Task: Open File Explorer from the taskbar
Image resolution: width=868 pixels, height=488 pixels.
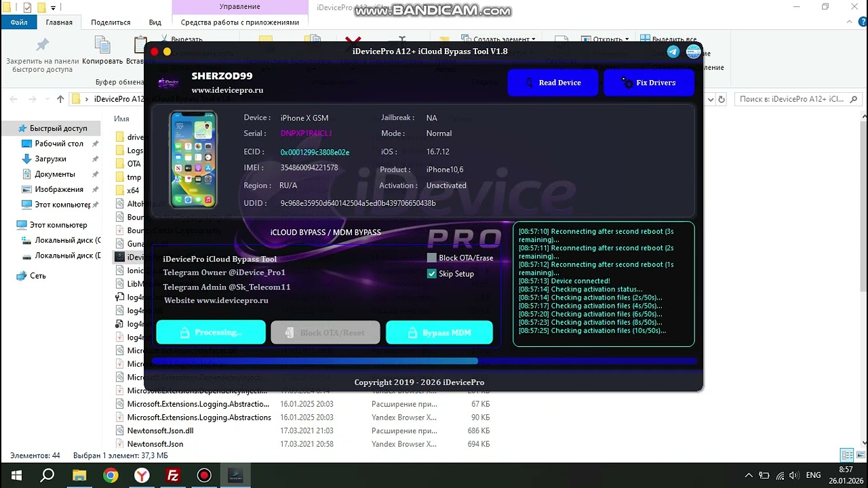Action: pyautogui.click(x=79, y=475)
